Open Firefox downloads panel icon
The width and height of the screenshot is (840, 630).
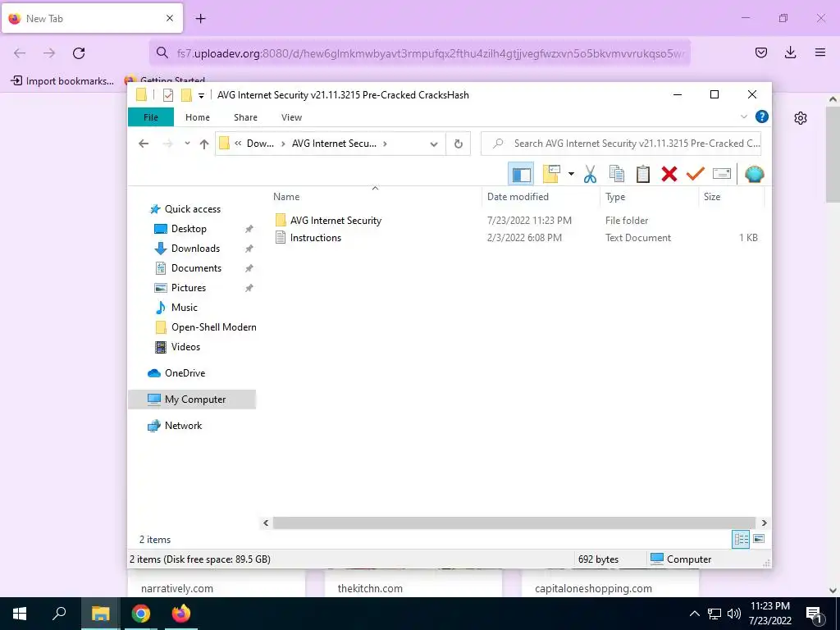pos(790,52)
